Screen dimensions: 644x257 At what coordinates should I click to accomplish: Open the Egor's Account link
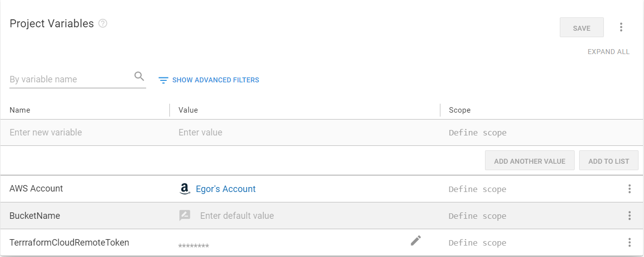pyautogui.click(x=226, y=189)
